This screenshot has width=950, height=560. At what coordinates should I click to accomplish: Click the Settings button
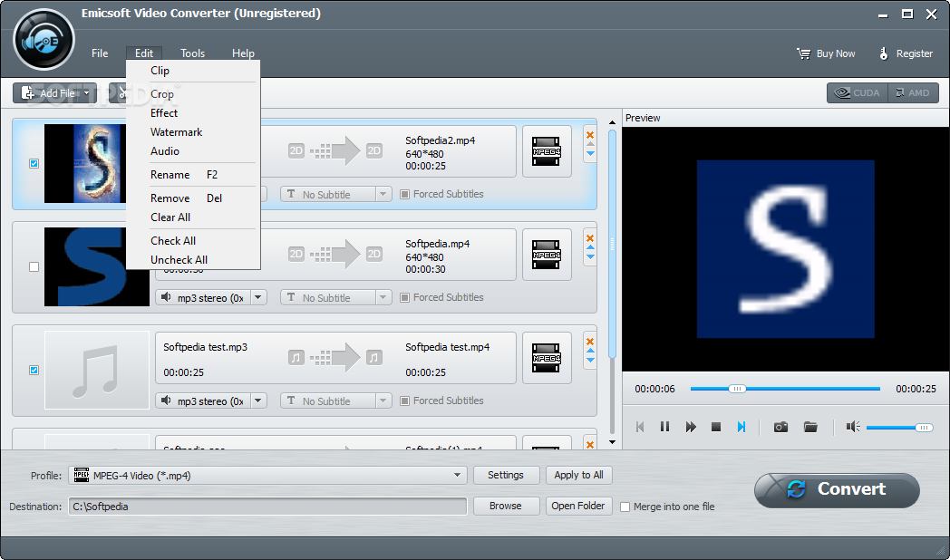pos(506,475)
